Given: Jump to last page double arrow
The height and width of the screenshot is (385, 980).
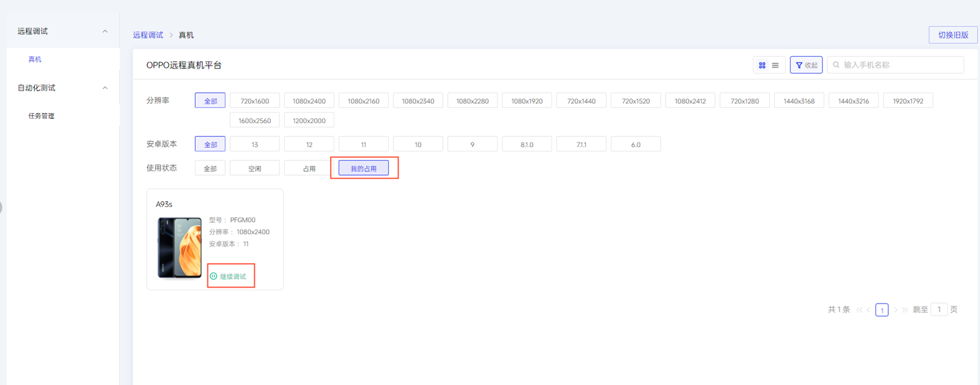Looking at the screenshot, I should point(905,310).
